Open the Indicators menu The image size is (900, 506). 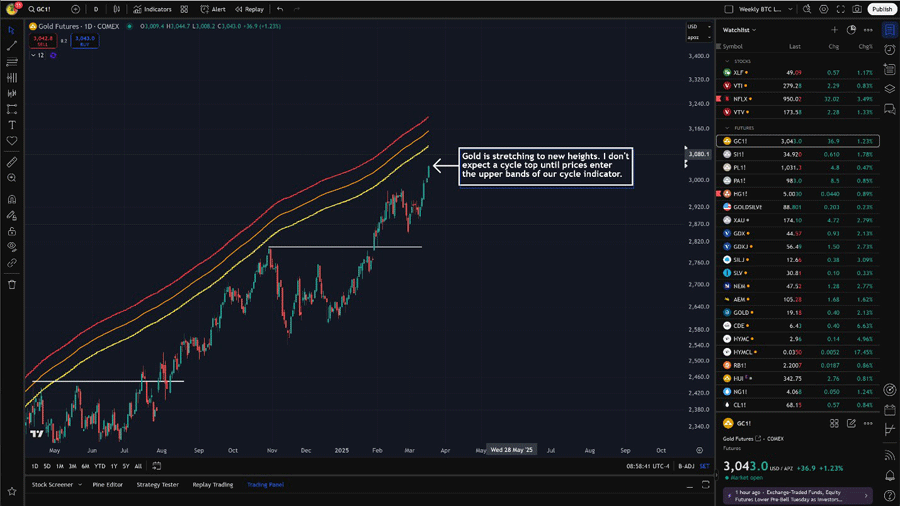tap(152, 9)
